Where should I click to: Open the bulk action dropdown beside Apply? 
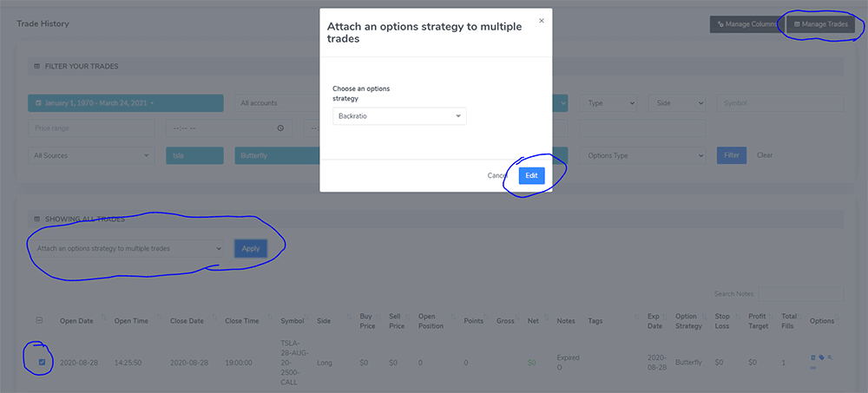[126, 248]
